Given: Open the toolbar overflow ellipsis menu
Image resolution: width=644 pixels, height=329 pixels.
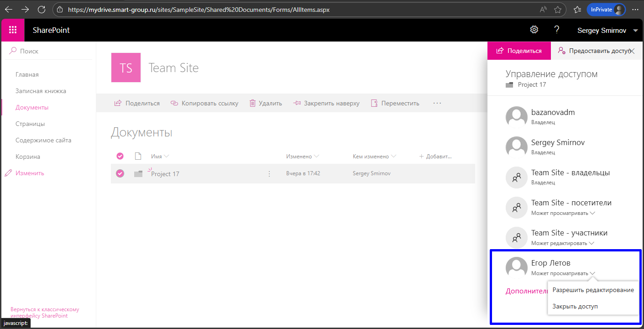Looking at the screenshot, I should pos(437,103).
